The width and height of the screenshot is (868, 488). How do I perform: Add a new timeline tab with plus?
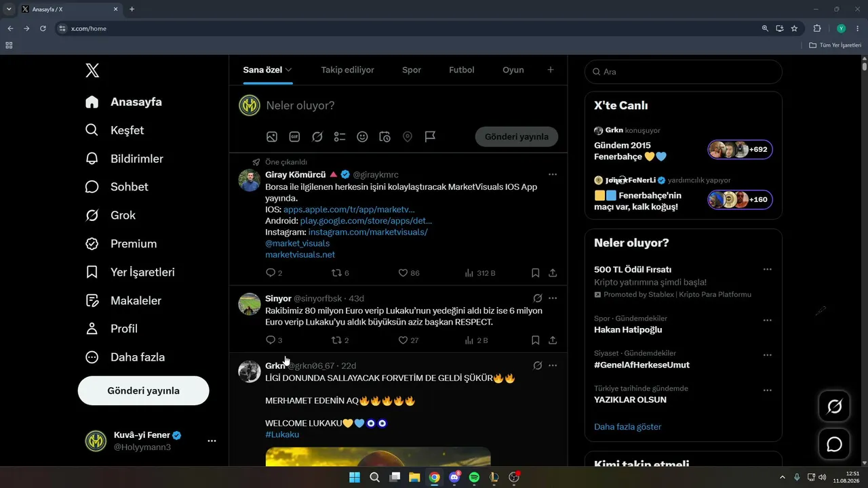coord(551,70)
